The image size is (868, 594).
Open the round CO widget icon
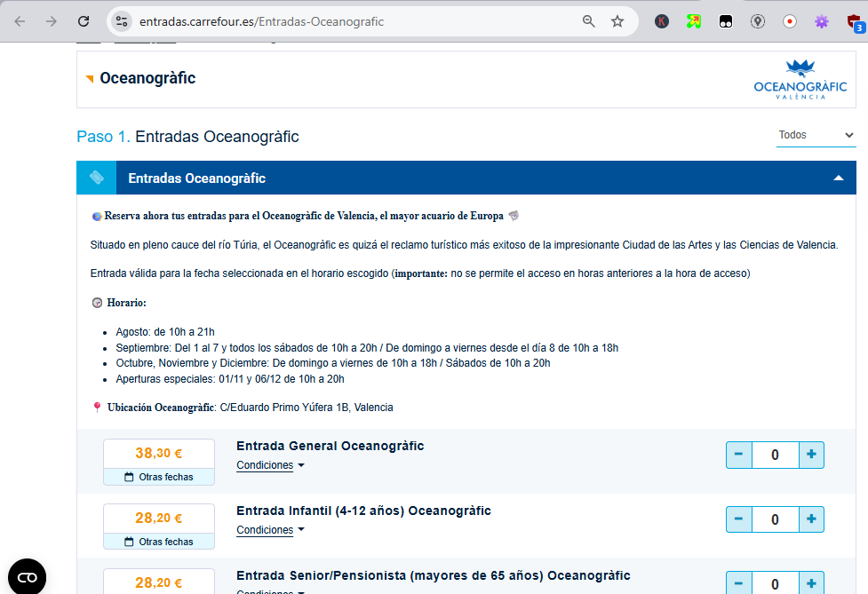click(x=27, y=576)
